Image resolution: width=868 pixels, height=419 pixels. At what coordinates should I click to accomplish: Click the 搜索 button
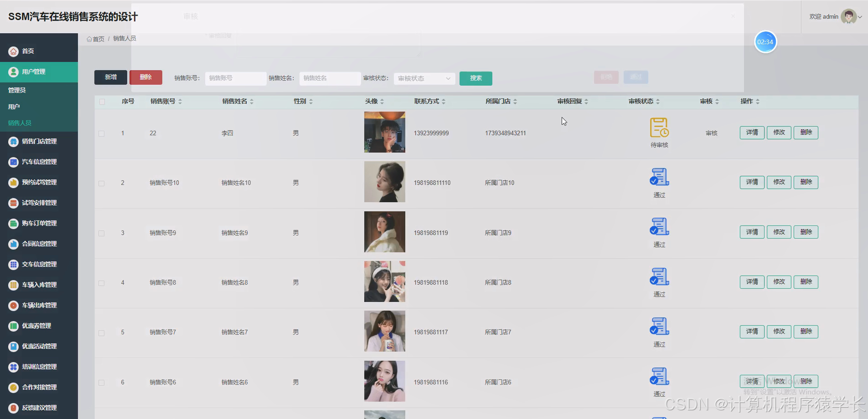(476, 78)
